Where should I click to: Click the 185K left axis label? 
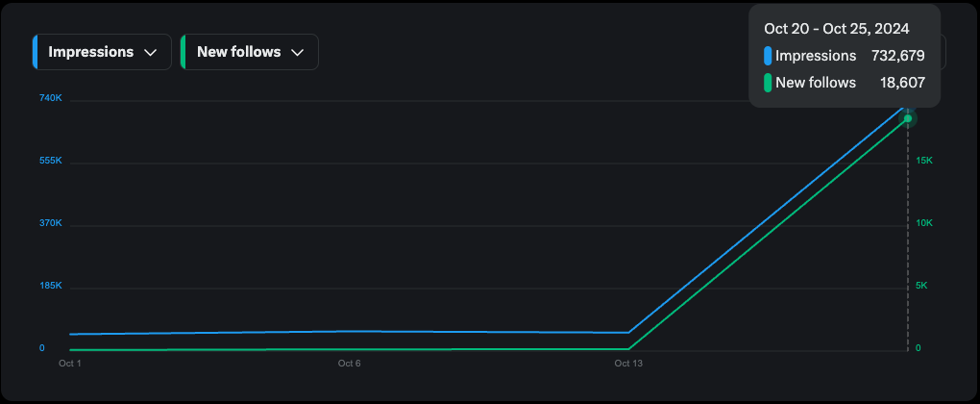coord(51,286)
